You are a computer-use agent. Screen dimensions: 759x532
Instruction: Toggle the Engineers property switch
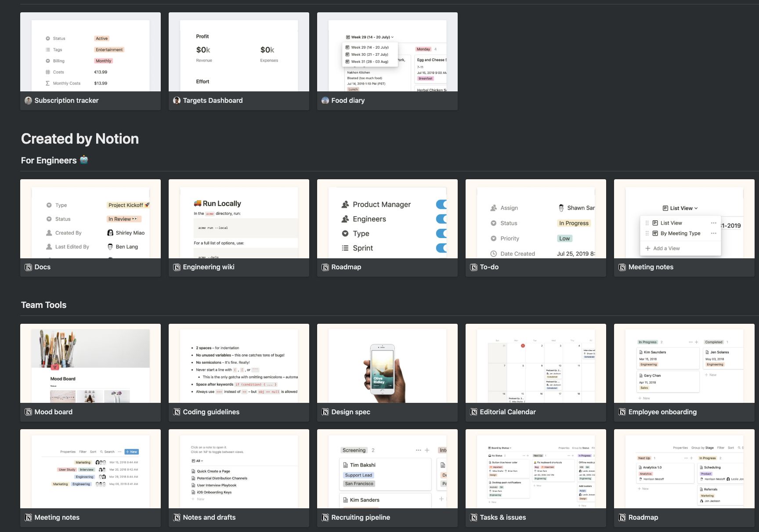[441, 219]
